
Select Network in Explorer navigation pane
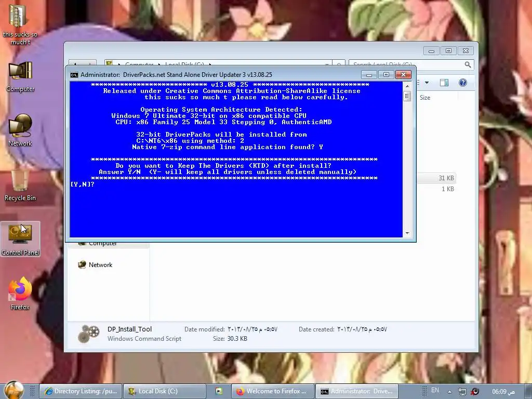100,265
